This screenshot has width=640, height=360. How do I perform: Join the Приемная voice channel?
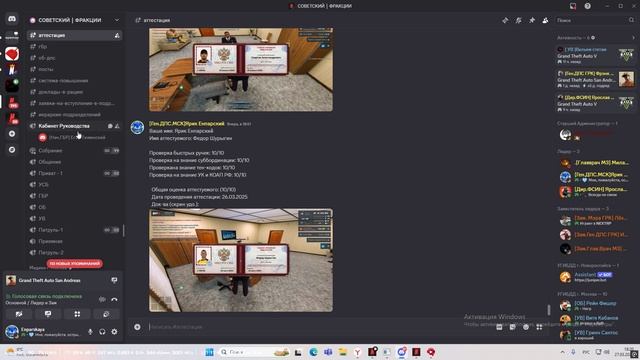75,242
